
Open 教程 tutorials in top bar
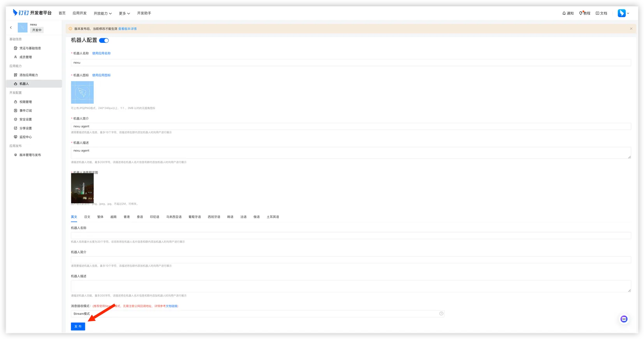point(585,13)
